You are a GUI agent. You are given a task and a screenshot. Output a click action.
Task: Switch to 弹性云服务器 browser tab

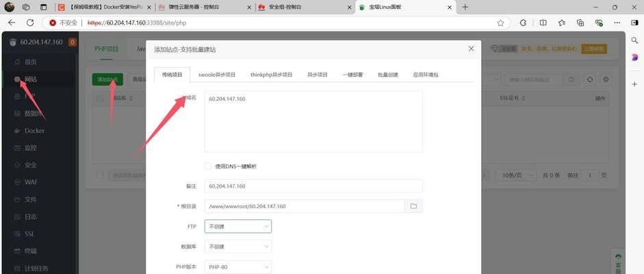[205, 7]
